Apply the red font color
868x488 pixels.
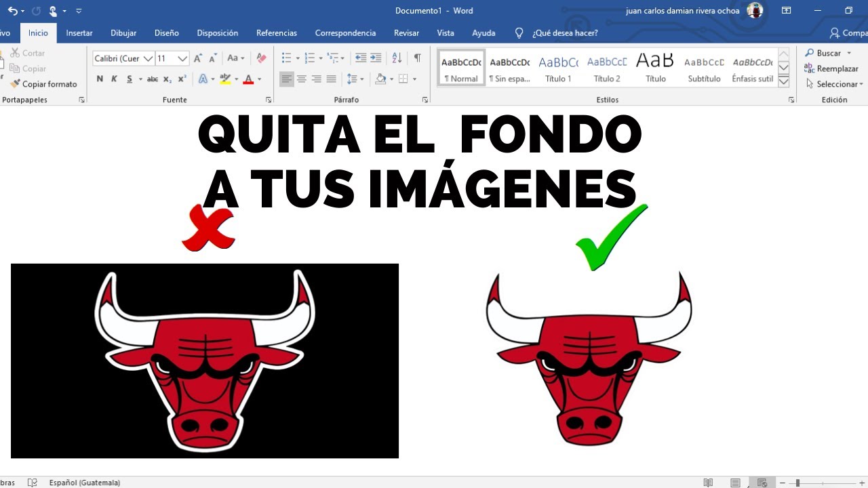248,79
